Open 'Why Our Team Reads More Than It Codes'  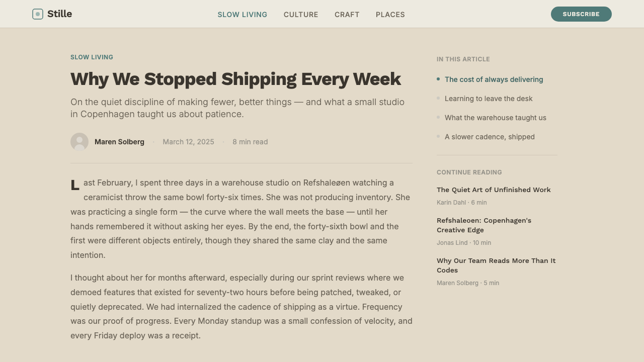coord(496,265)
